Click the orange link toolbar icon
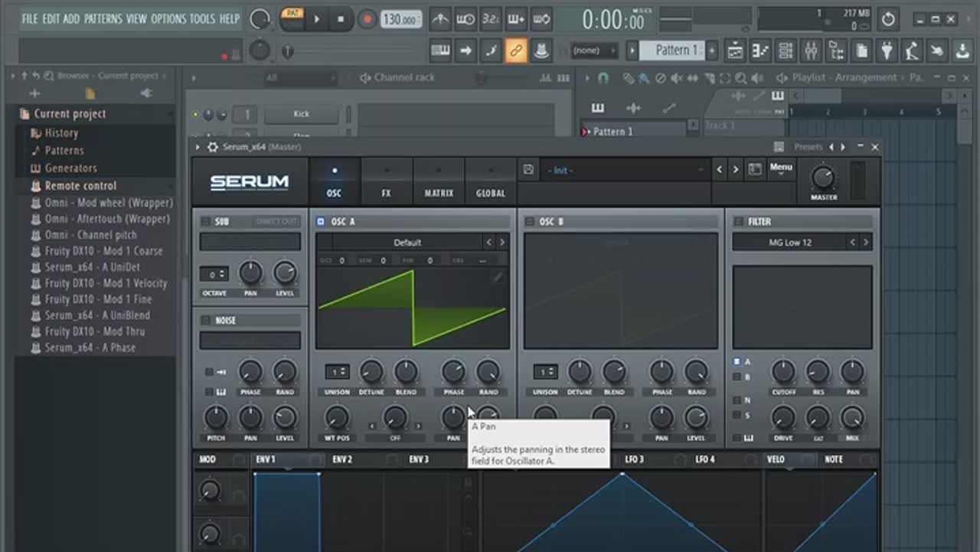 [x=515, y=51]
